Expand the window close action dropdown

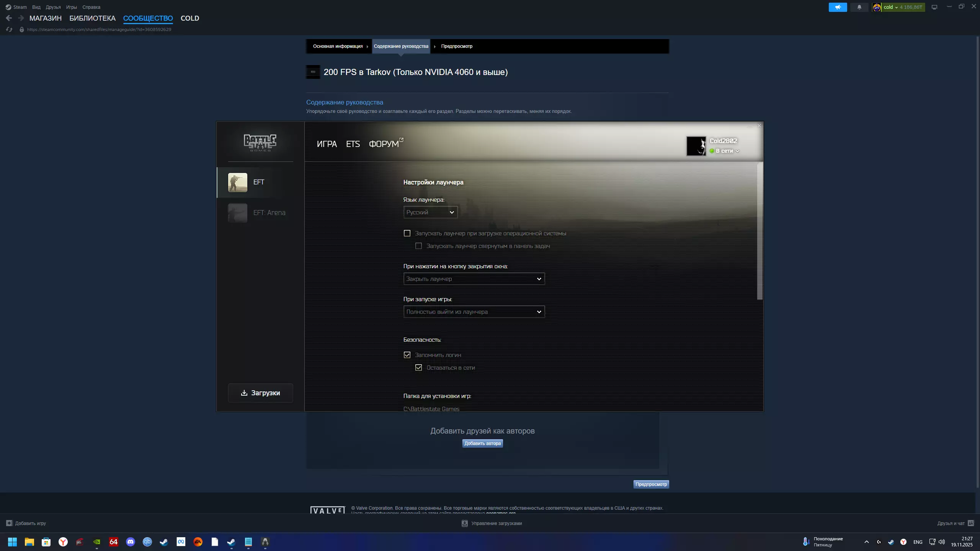(474, 279)
